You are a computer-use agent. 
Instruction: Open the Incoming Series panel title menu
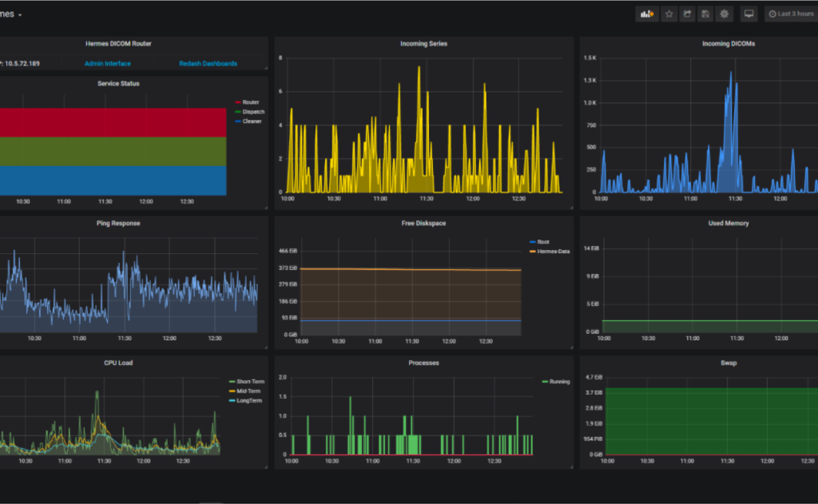(423, 44)
